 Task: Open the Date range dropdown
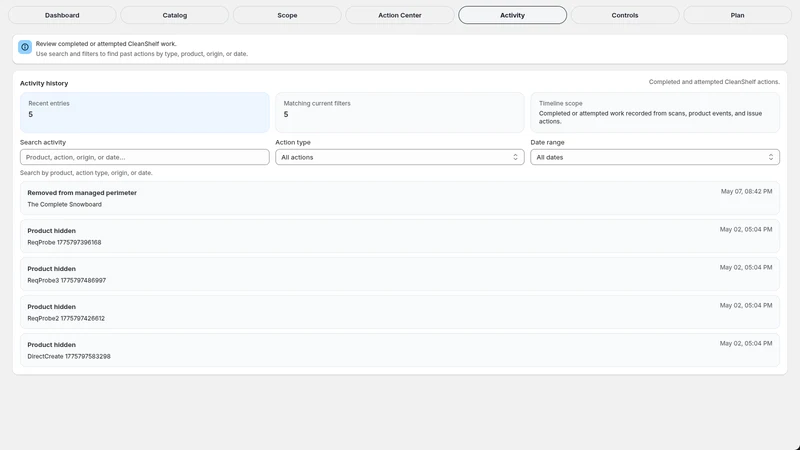coord(655,157)
